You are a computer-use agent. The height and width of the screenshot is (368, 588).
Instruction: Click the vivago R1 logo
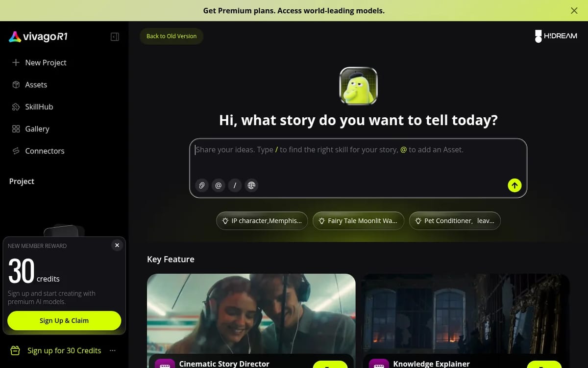pyautogui.click(x=38, y=37)
